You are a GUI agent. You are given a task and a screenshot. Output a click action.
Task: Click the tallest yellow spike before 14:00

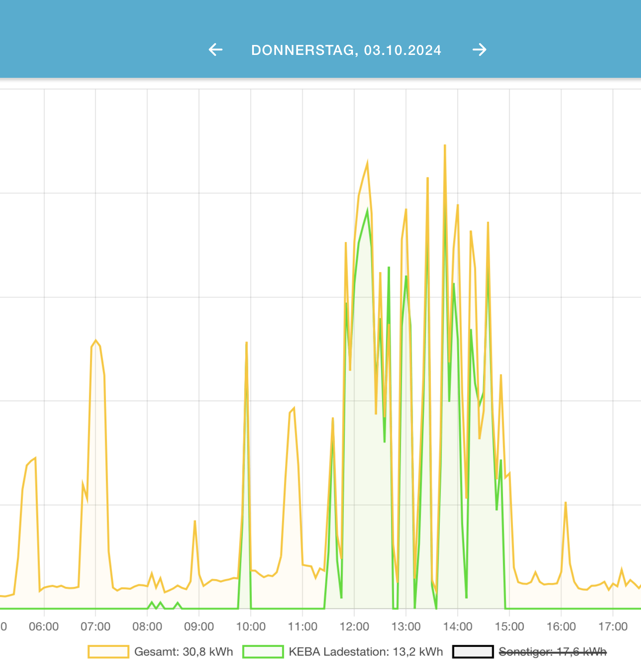[x=445, y=146]
